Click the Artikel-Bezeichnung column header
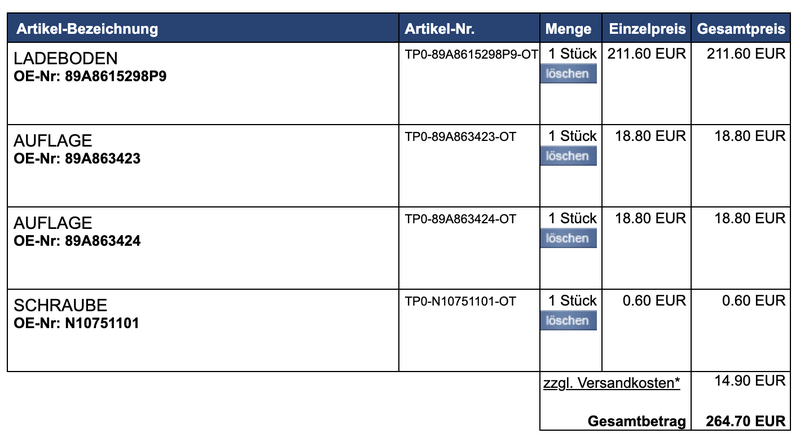Image resolution: width=800 pixels, height=442 pixels. click(87, 28)
